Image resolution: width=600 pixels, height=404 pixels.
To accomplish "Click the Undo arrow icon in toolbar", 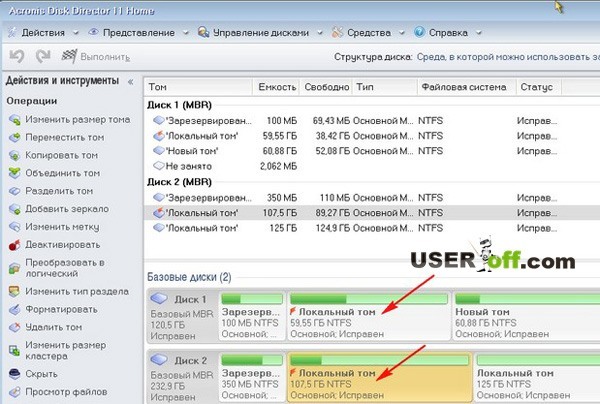I will point(16,58).
